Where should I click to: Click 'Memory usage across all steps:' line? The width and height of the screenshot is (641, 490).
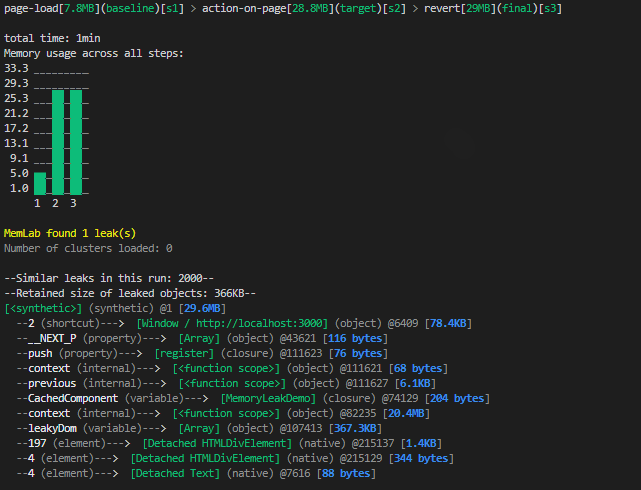(x=94, y=54)
